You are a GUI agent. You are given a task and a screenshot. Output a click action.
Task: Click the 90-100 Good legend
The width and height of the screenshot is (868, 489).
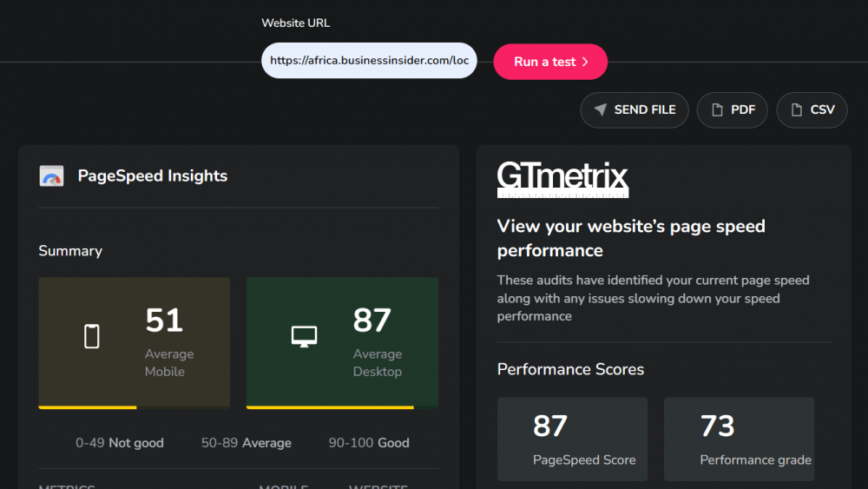point(369,443)
